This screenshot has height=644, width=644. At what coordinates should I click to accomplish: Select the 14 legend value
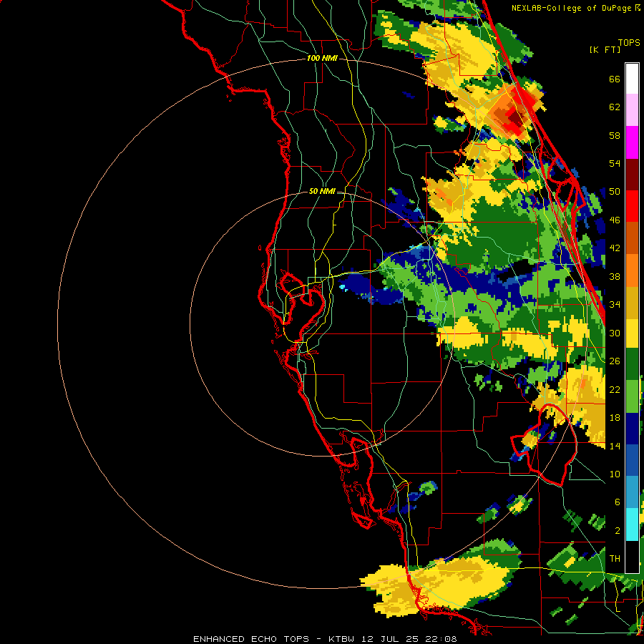[615, 446]
